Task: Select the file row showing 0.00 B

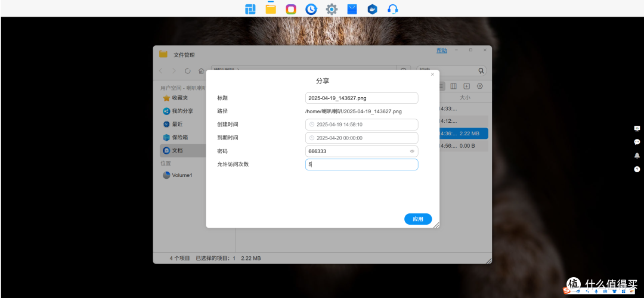Action: (x=464, y=145)
